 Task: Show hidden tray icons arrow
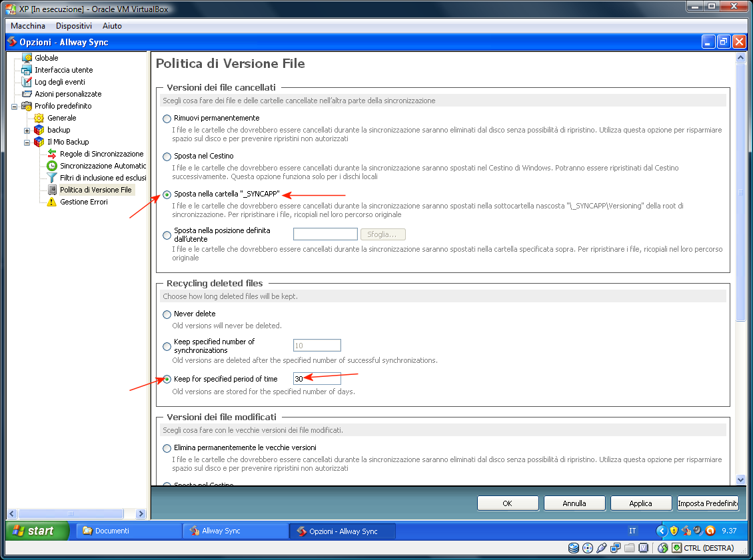662,531
